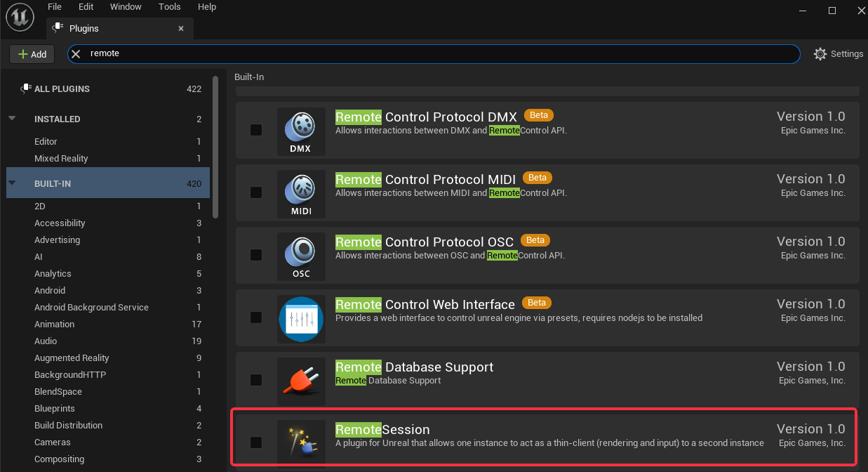Viewport: 868px width, 472px height.
Task: Click the Remote Control Web Interface plugin icon
Action: [x=301, y=319]
